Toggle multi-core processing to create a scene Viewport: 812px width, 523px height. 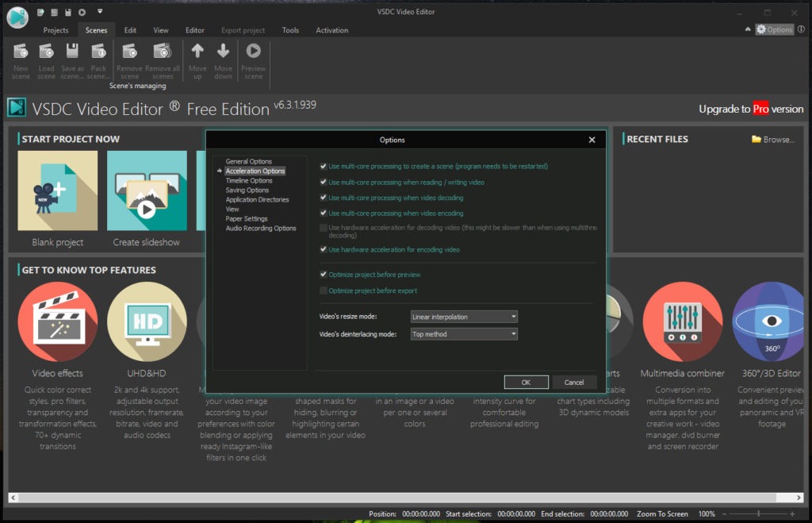tap(324, 167)
